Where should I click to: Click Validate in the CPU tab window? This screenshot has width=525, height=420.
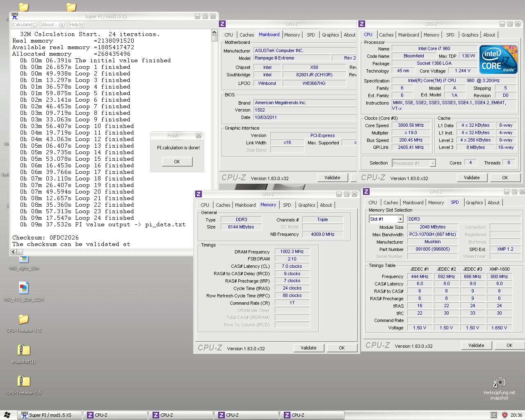click(472, 178)
